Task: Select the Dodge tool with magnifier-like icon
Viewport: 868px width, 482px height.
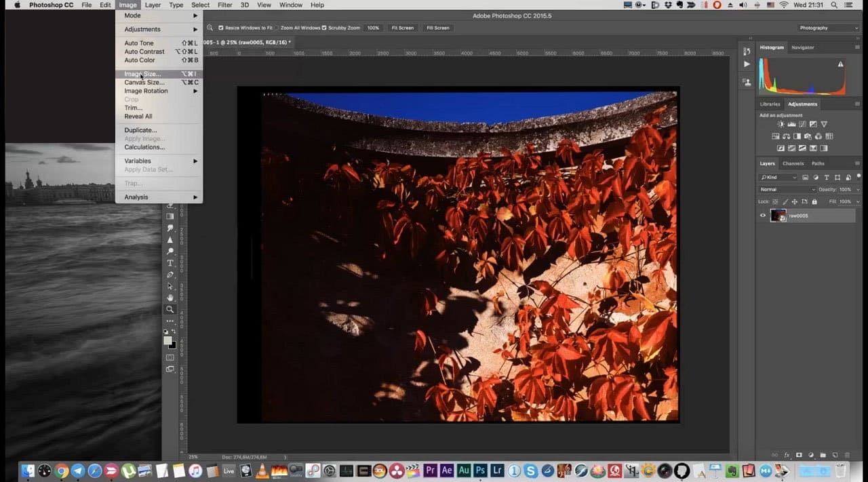Action: pyautogui.click(x=170, y=251)
